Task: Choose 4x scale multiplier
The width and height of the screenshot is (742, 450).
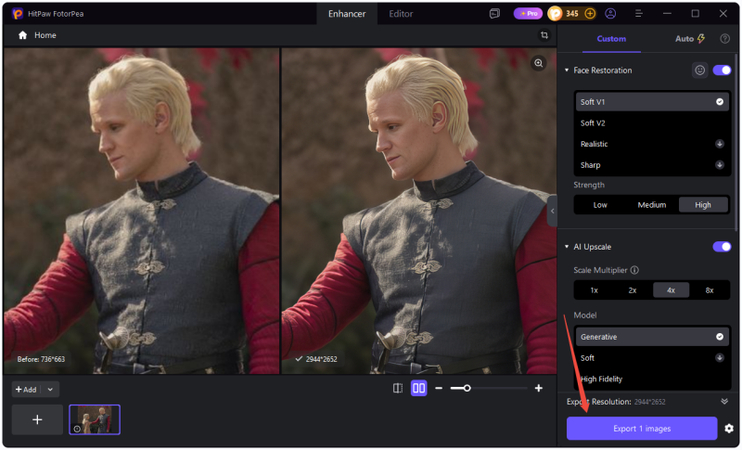Action: 671,291
